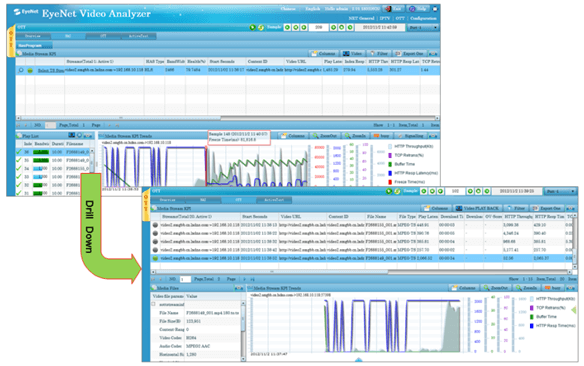Open the Port dropdown in the lower window
584x366 pixels.
pyautogui.click(x=560, y=191)
